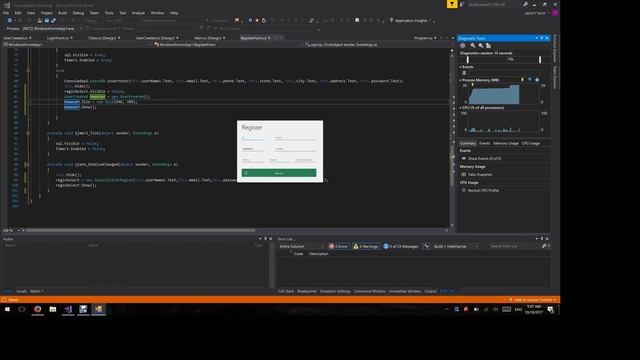The width and height of the screenshot is (640, 360).
Task: Switch to the Watch 1 tab
Action: (37, 291)
